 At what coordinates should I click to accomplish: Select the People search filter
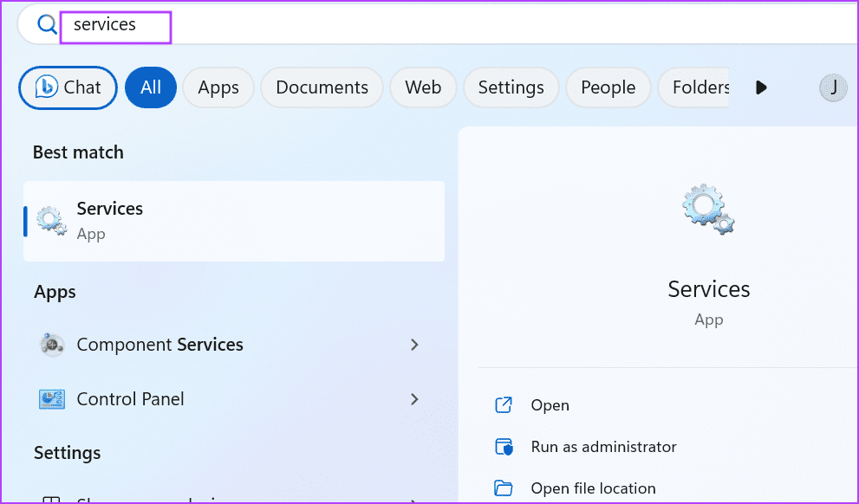pos(608,87)
